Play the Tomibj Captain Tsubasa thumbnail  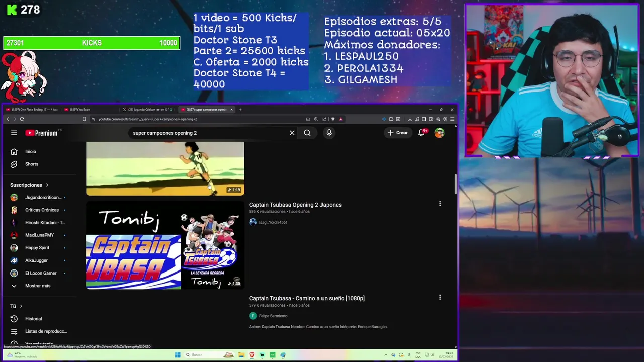coord(165,245)
